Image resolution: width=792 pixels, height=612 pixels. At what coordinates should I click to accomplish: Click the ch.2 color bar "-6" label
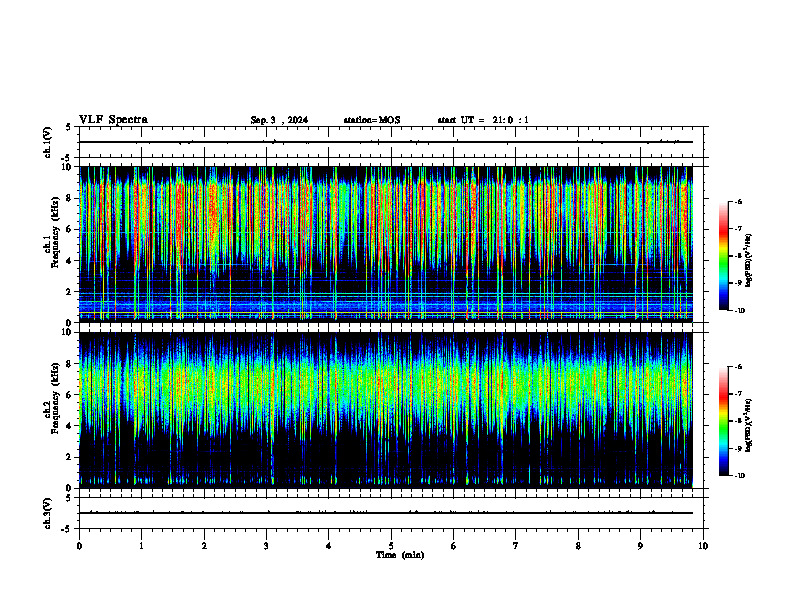(738, 367)
